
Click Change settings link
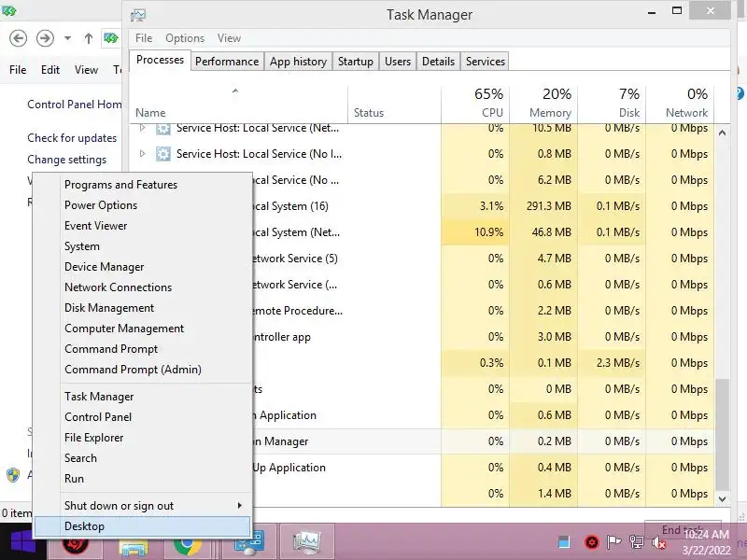click(x=66, y=160)
